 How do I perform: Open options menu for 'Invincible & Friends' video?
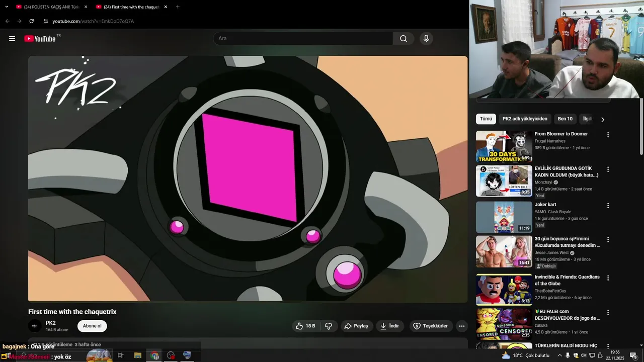608,278
